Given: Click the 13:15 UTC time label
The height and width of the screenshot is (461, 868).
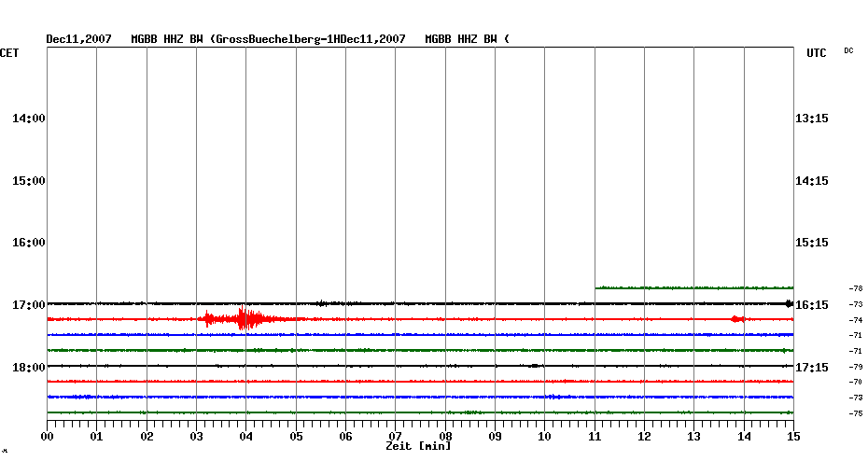Looking at the screenshot, I should tap(812, 119).
